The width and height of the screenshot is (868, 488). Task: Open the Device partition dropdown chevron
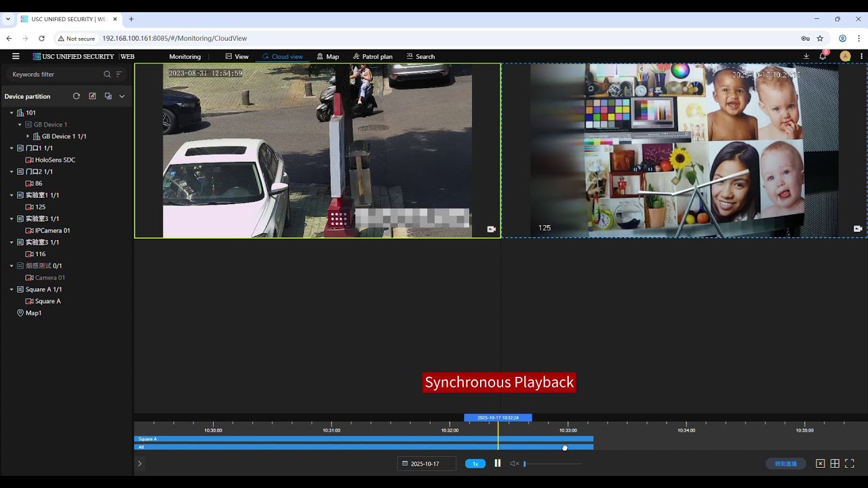point(122,96)
